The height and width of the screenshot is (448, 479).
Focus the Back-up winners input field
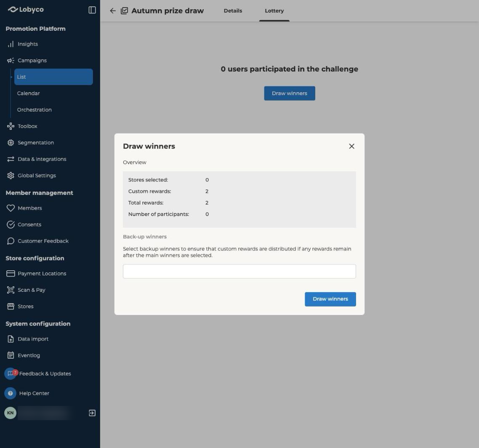click(x=239, y=271)
